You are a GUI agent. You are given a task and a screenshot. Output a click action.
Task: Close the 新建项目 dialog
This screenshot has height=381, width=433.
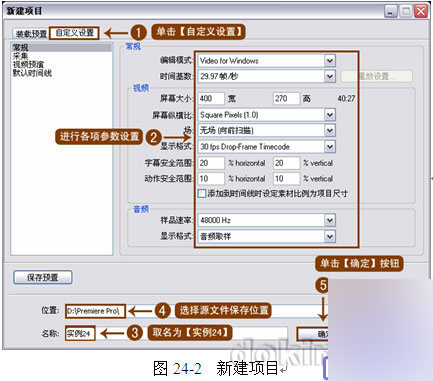421,12
